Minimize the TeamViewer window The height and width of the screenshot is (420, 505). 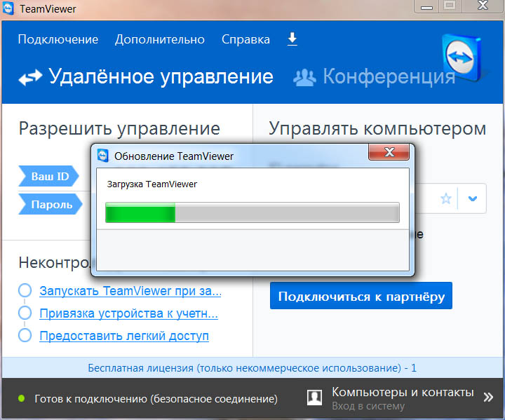point(426,6)
